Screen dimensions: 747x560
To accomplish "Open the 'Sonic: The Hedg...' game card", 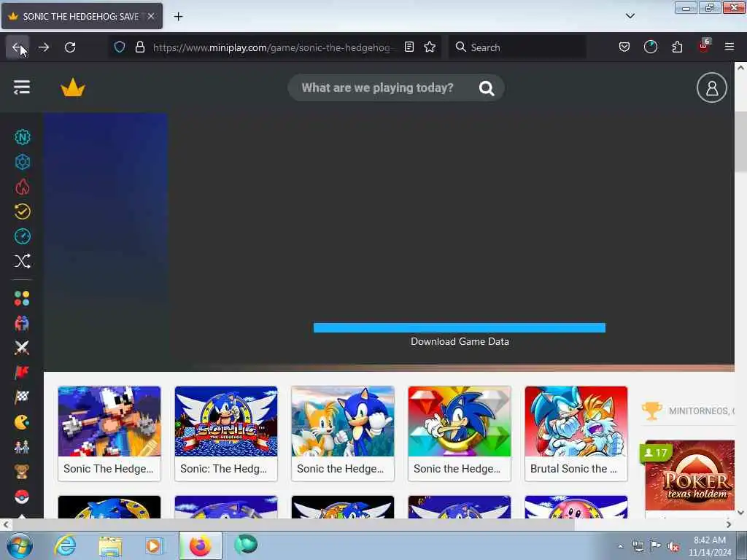I will [226, 433].
